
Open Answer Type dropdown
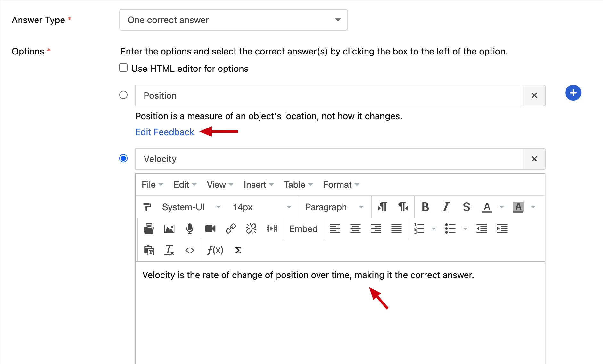click(234, 20)
